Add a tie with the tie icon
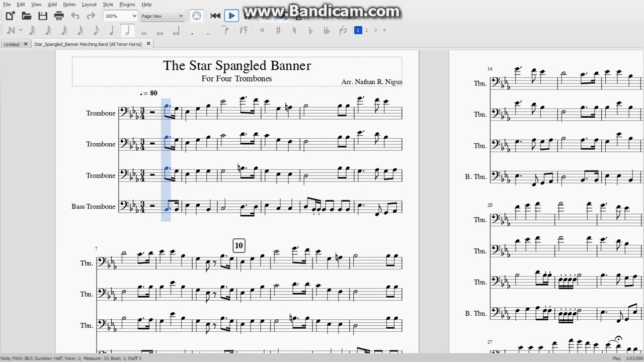 click(225, 31)
